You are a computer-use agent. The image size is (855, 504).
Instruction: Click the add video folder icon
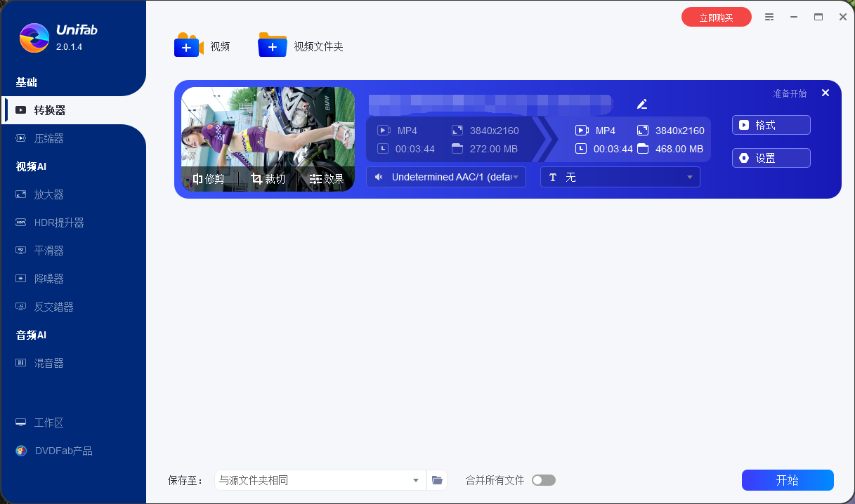coord(272,46)
